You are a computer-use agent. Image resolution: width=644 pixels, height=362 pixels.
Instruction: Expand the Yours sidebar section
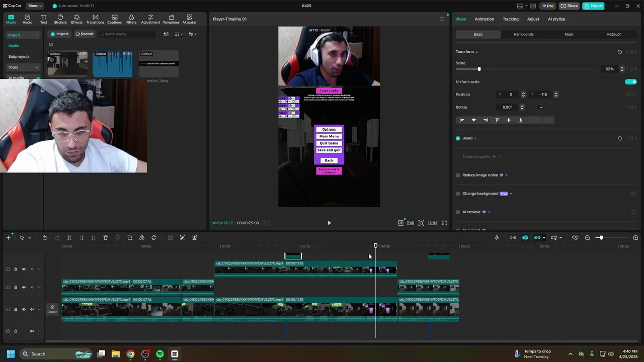(x=36, y=67)
